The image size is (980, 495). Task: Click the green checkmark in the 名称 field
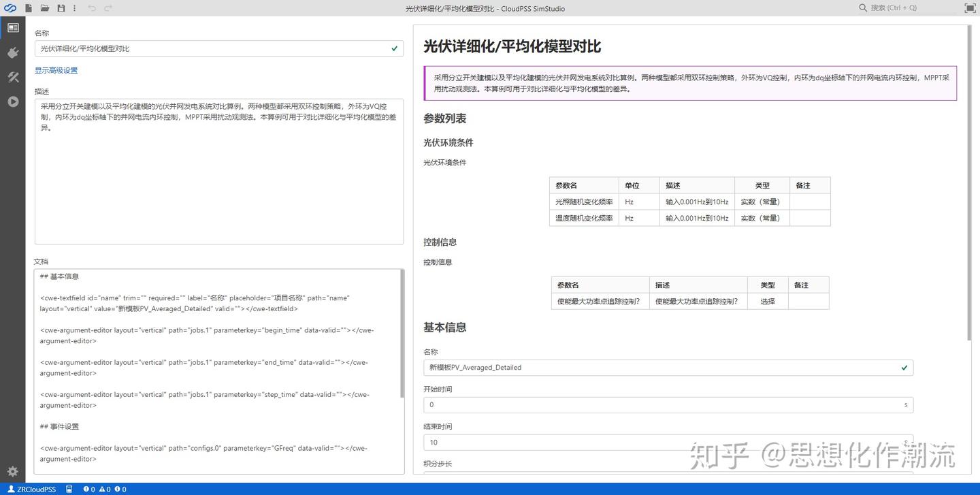394,48
